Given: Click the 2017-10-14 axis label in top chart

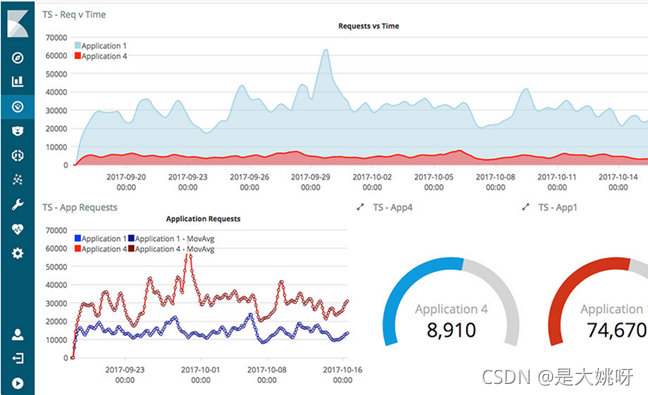Looking at the screenshot, I should click(618, 182).
